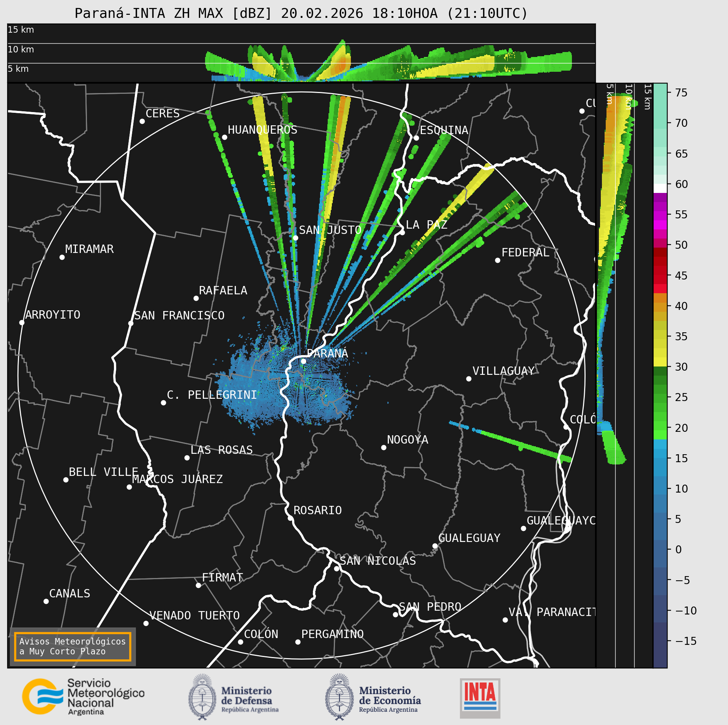Click the SAN PEDRO city label
Viewport: 728px width, 725px height.
pyautogui.click(x=430, y=607)
